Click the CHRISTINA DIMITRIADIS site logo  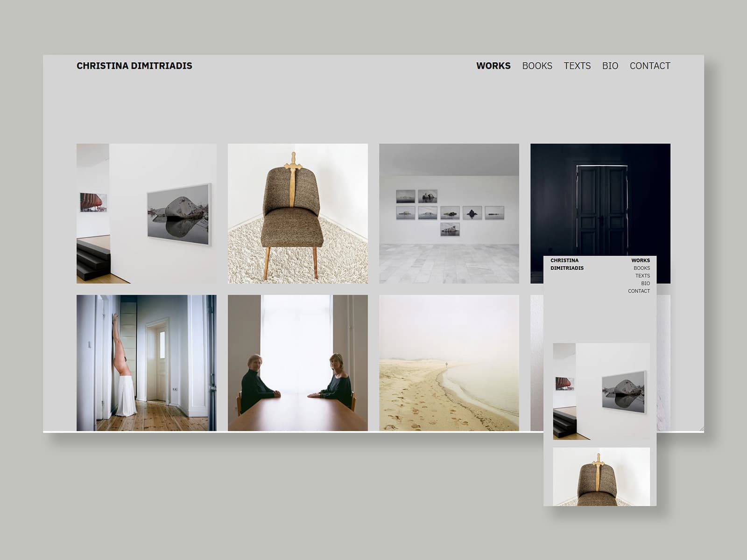click(x=134, y=65)
